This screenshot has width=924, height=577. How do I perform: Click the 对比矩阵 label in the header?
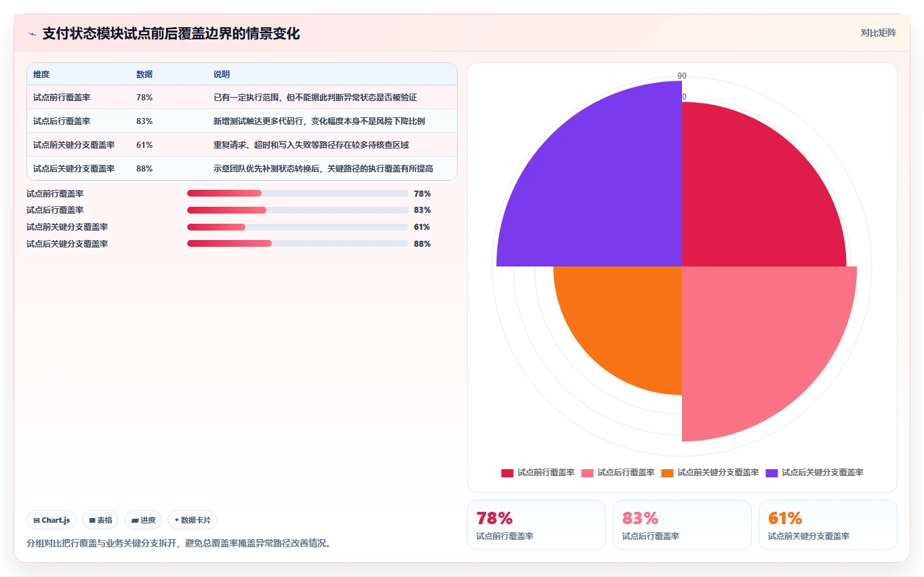point(878,33)
